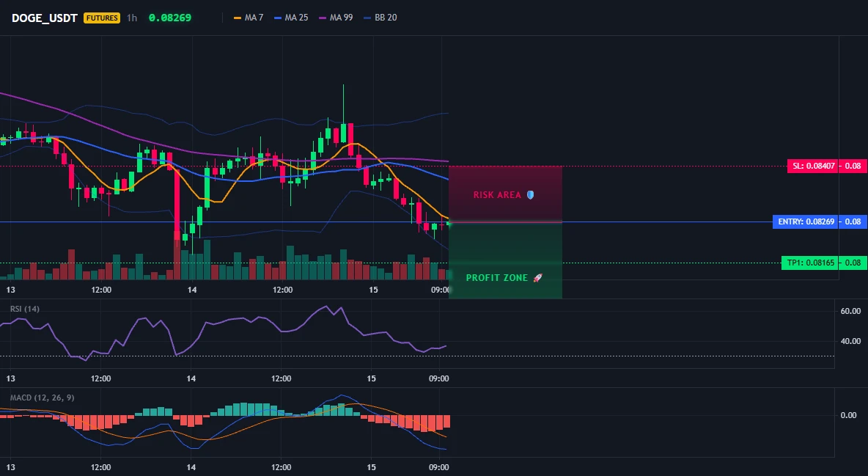
Task: Click the RISK AREA label
Action: (x=497, y=195)
